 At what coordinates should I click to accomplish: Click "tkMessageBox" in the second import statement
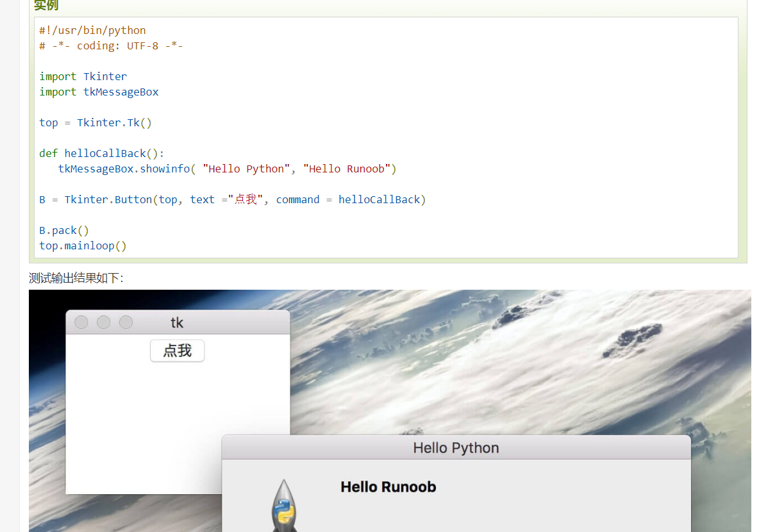(121, 92)
